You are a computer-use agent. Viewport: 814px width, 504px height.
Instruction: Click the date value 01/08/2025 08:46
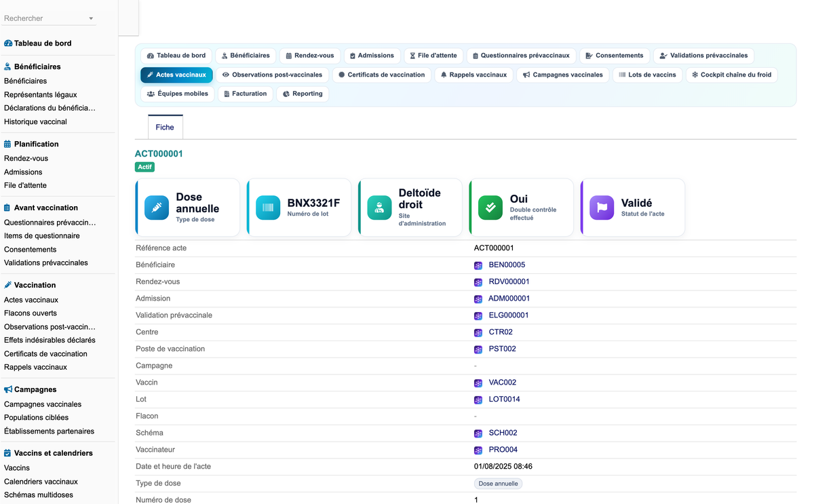(503, 467)
